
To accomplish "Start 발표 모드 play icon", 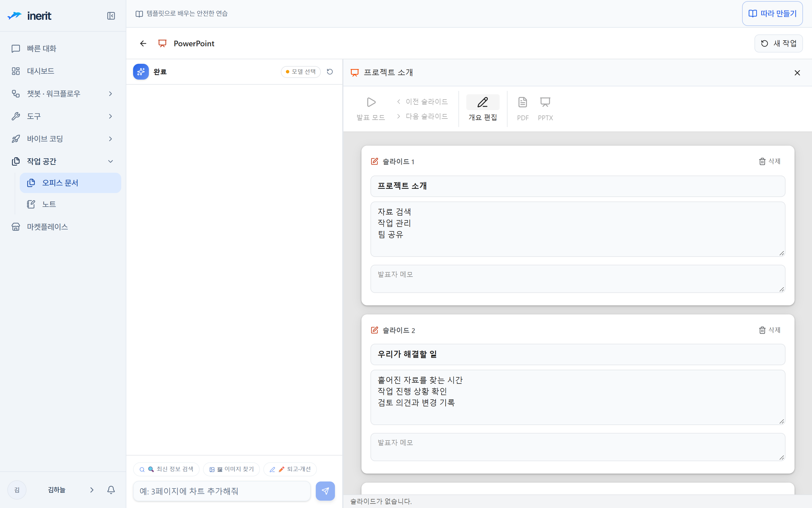I will pyautogui.click(x=371, y=102).
